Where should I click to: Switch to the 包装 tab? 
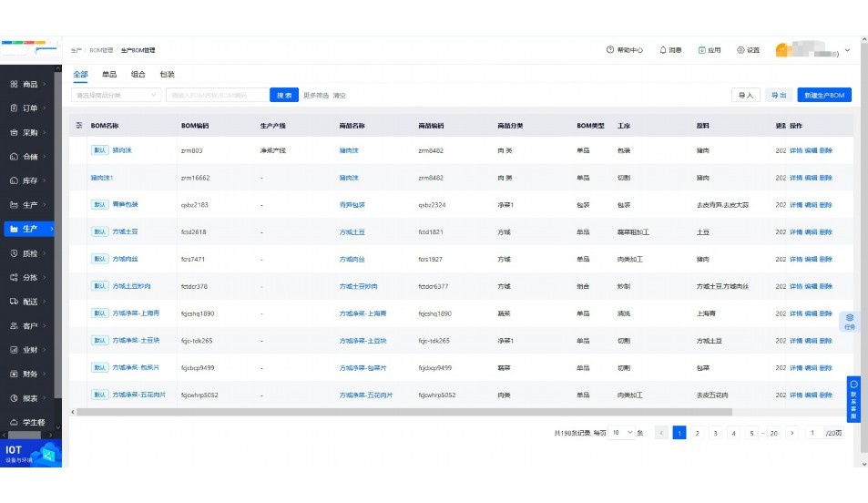tap(167, 74)
